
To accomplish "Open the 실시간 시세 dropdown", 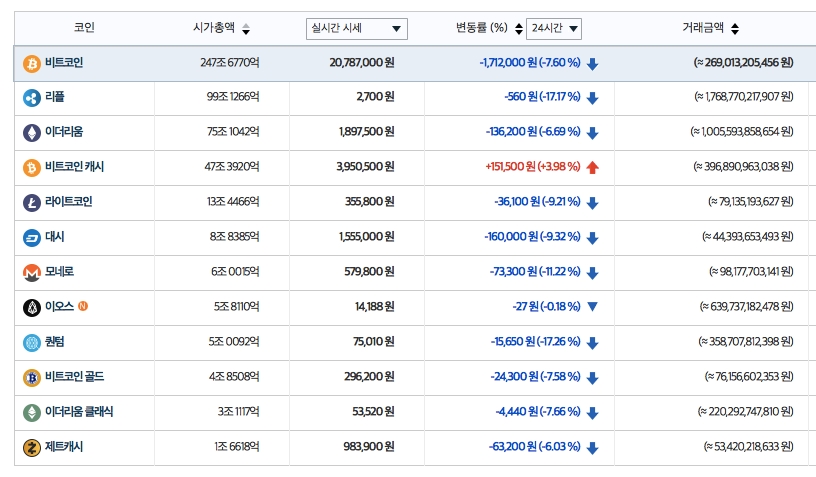I will (x=356, y=29).
